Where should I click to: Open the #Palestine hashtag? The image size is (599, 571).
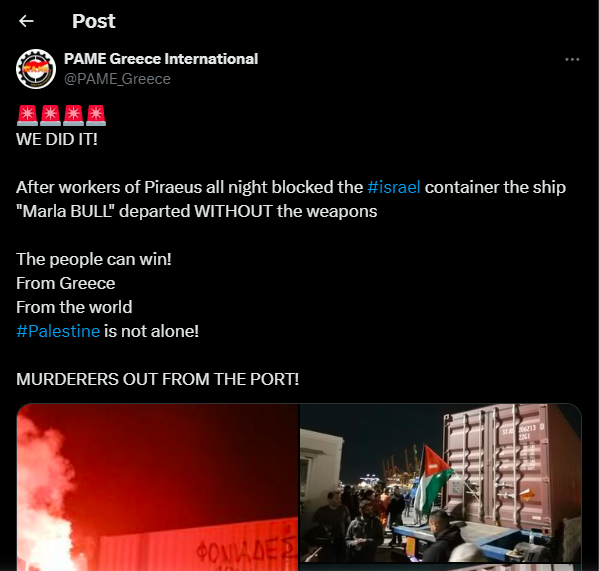coord(58,331)
